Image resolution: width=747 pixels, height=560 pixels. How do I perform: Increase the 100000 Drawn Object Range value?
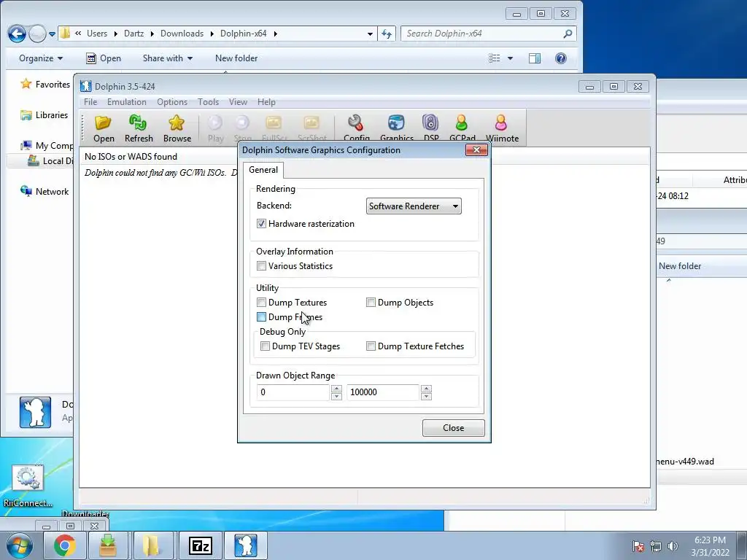point(426,389)
